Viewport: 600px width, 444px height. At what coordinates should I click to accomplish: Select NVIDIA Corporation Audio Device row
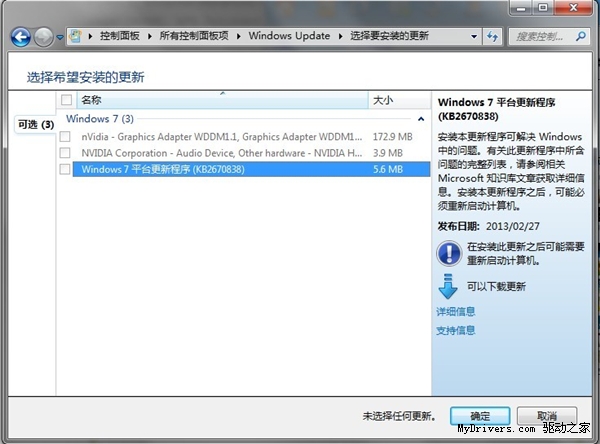(x=251, y=153)
